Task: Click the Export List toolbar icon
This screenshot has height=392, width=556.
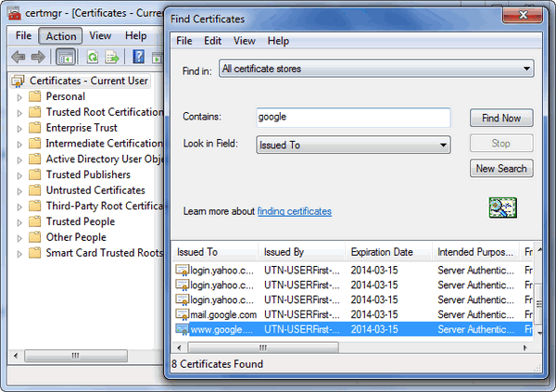Action: (x=112, y=57)
